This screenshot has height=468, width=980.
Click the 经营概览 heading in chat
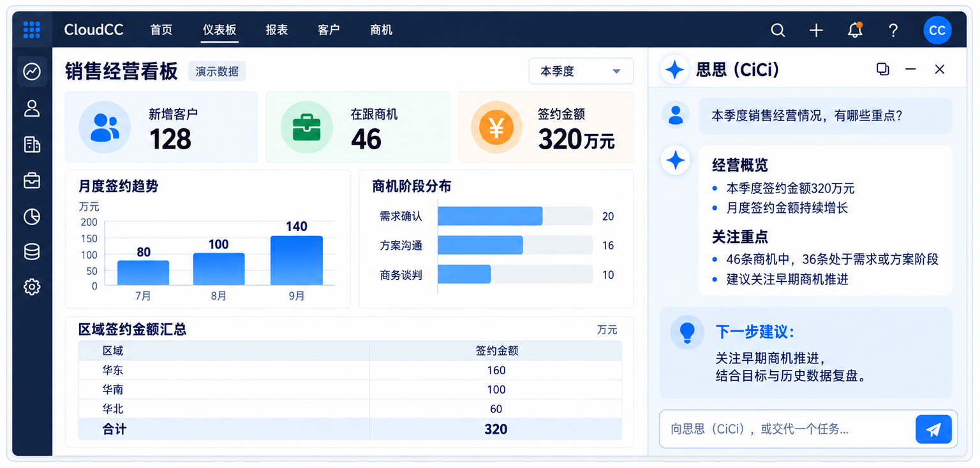tap(739, 166)
